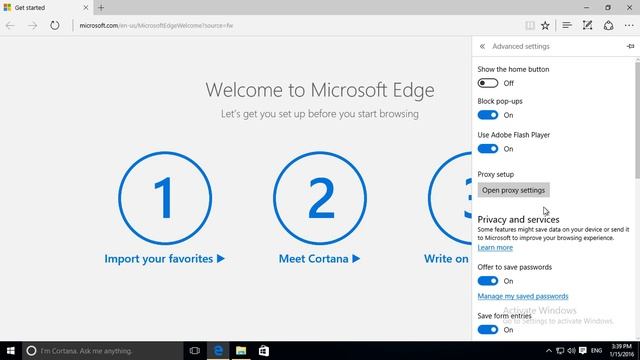Open the Hub icon
Viewport: 640px width, 360px height.
tap(567, 25)
